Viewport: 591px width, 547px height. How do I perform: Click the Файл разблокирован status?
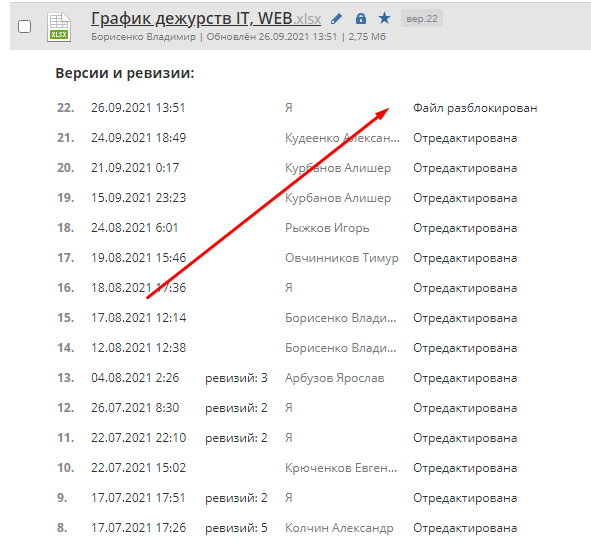click(475, 108)
